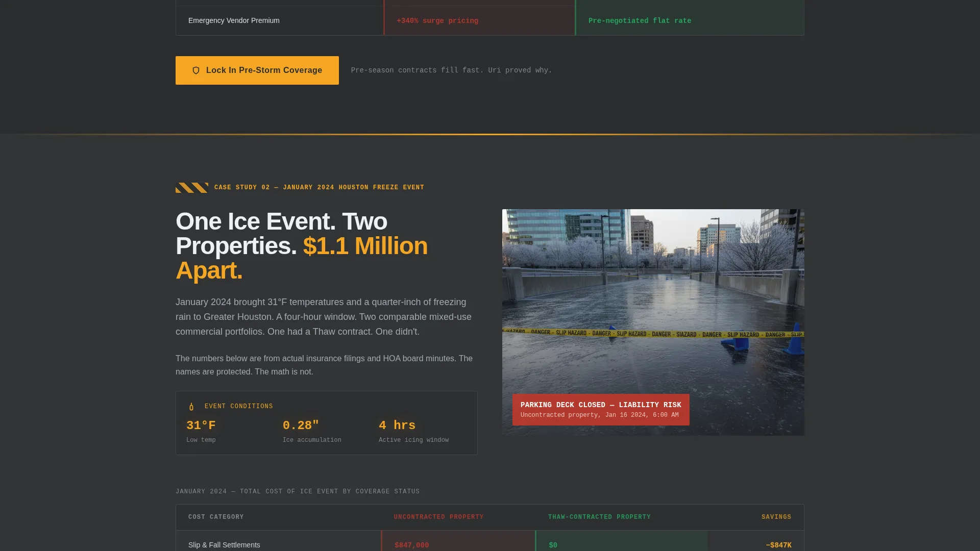Click the Case Study 02 Houston Freeze heading

pyautogui.click(x=319, y=188)
